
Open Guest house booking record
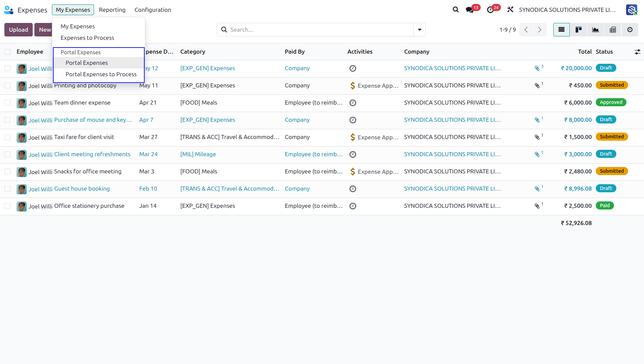coord(82,189)
